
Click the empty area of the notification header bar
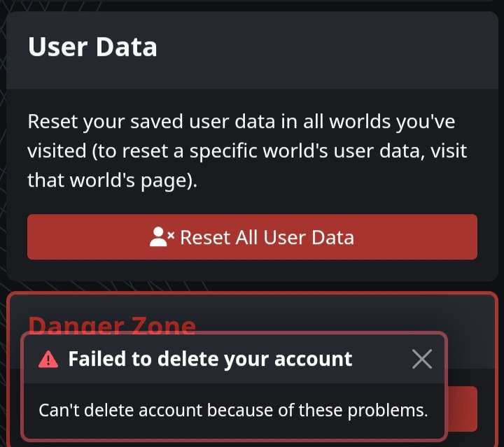pyautogui.click(x=382, y=359)
